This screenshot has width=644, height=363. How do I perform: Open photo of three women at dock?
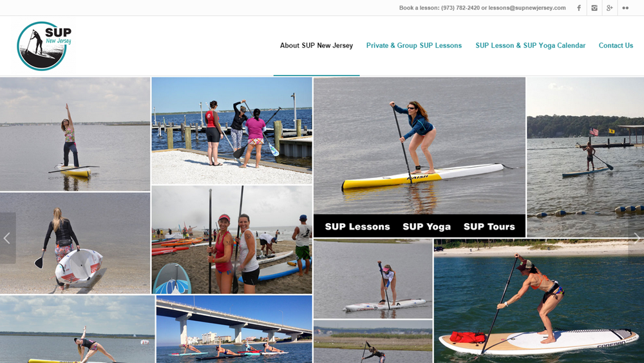click(232, 131)
